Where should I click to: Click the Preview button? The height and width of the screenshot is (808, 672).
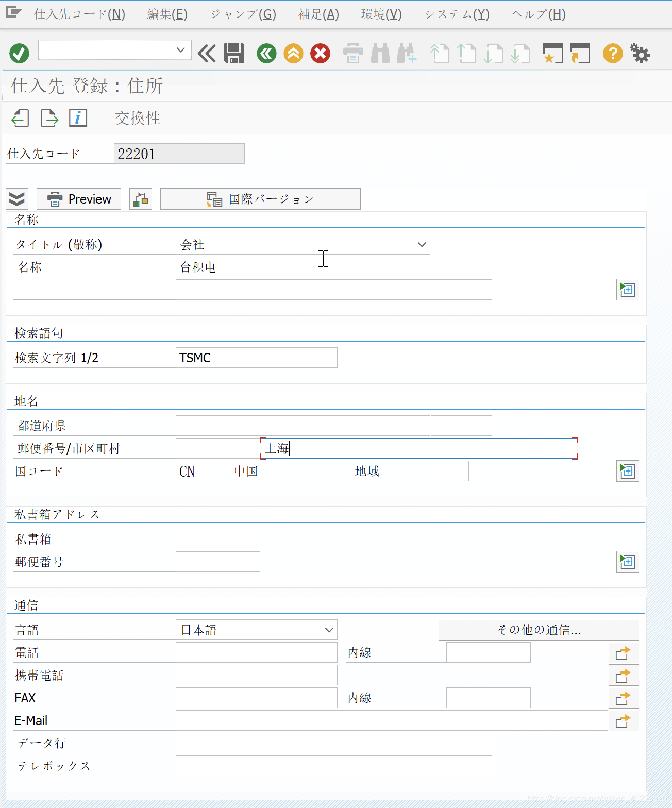[79, 199]
